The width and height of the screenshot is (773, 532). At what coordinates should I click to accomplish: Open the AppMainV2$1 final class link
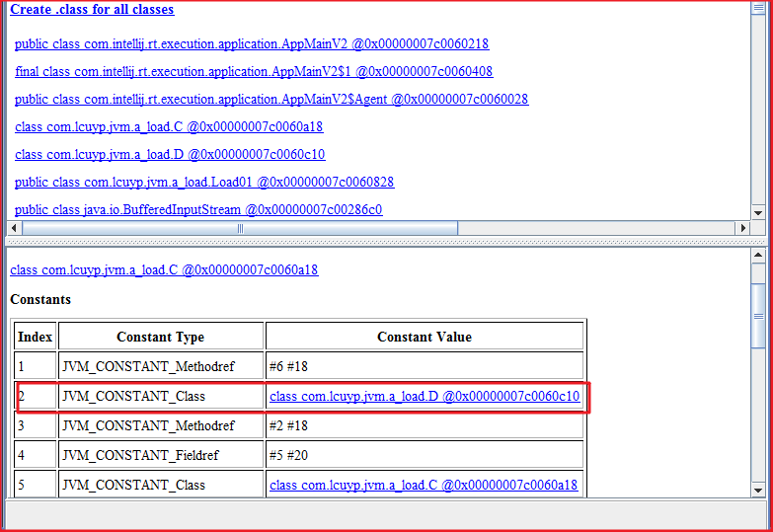(x=254, y=71)
